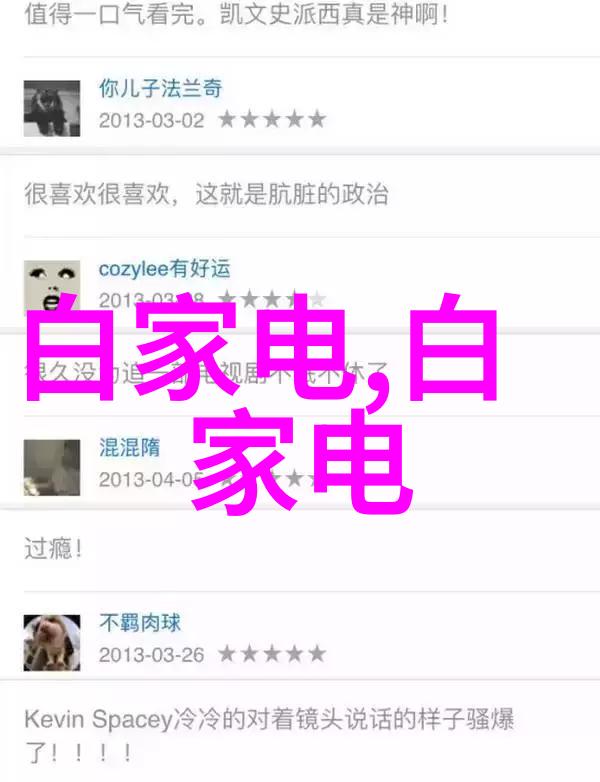Open Kevin Spacey review comment text

pyautogui.click(x=269, y=735)
